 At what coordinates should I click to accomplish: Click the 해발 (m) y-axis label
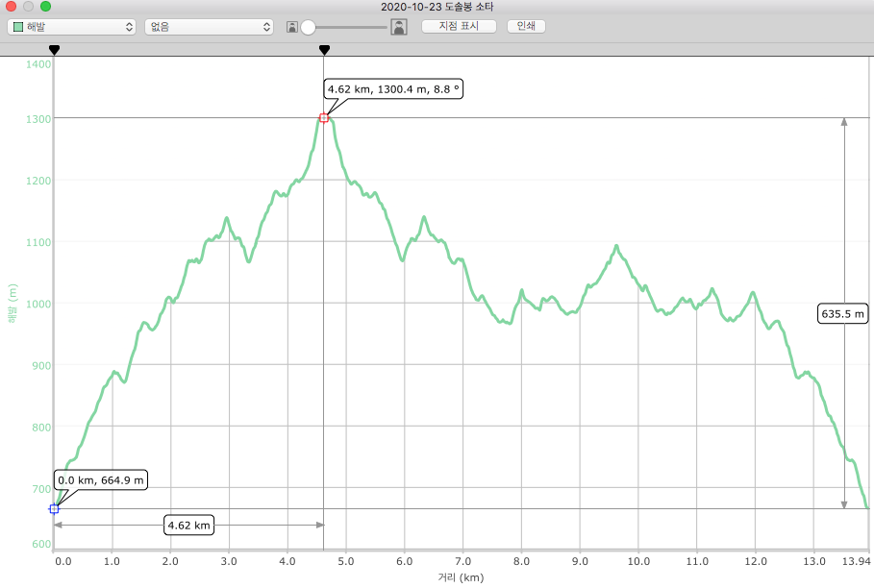coord(12,304)
